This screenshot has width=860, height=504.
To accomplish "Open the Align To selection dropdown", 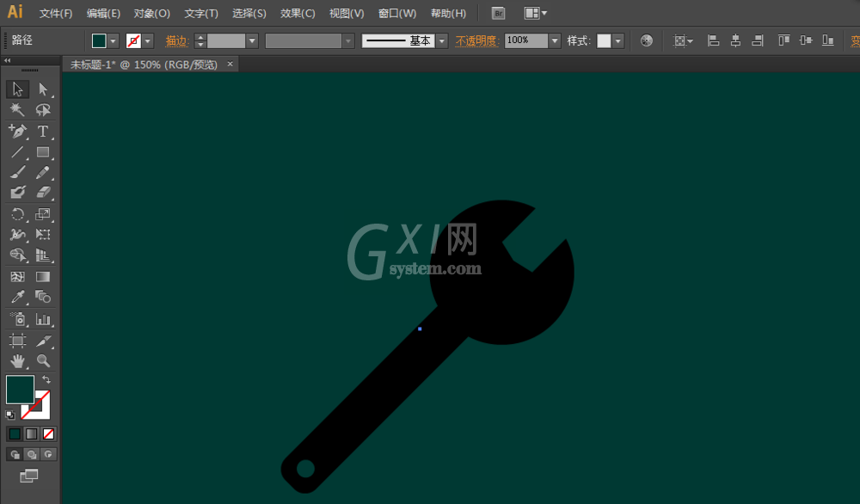I will coord(682,41).
